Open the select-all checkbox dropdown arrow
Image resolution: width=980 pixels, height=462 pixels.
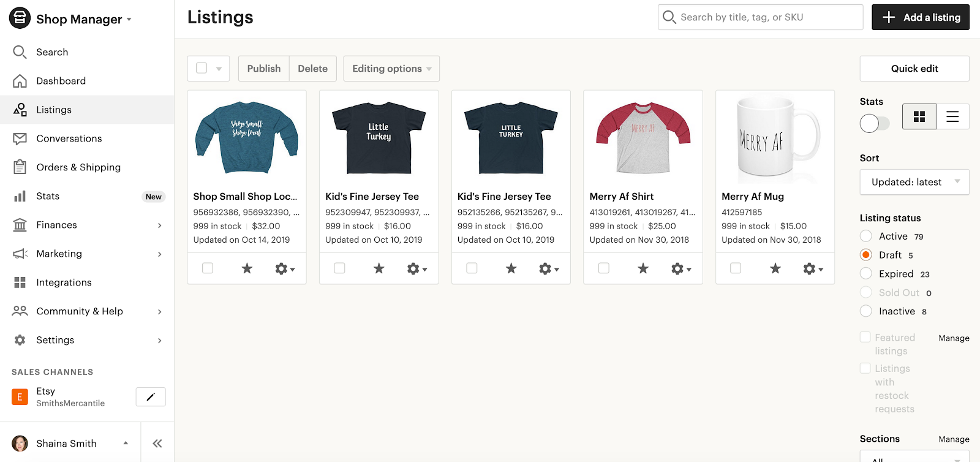(219, 69)
